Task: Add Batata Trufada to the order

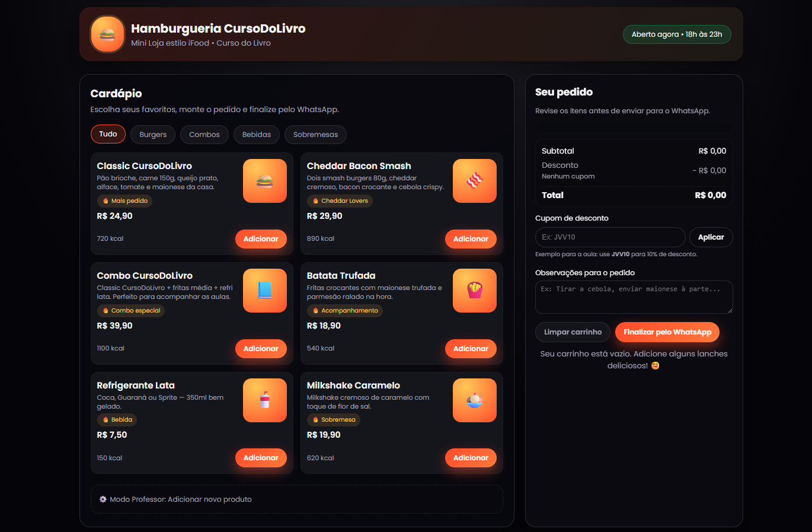Action: click(x=471, y=349)
